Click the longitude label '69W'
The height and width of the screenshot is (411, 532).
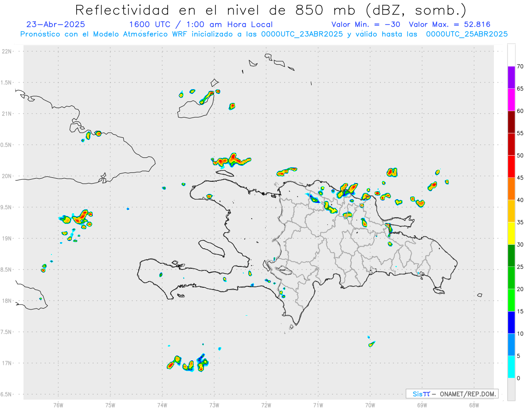click(x=422, y=405)
